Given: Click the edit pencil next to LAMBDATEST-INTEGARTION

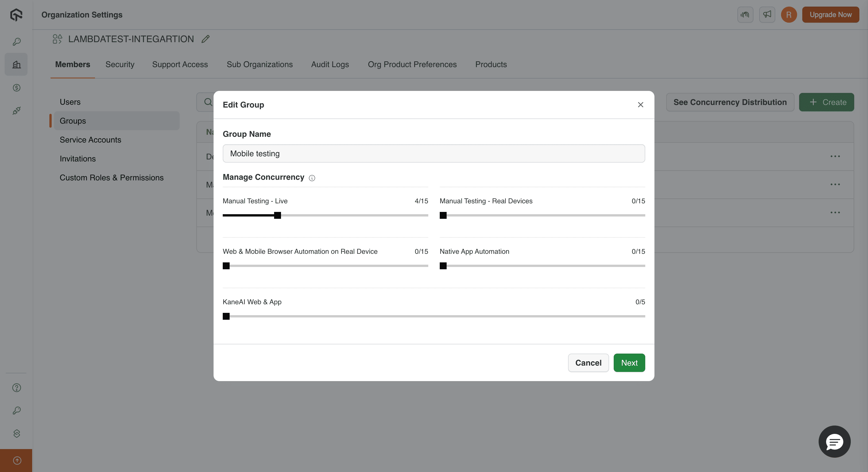Looking at the screenshot, I should [206, 39].
